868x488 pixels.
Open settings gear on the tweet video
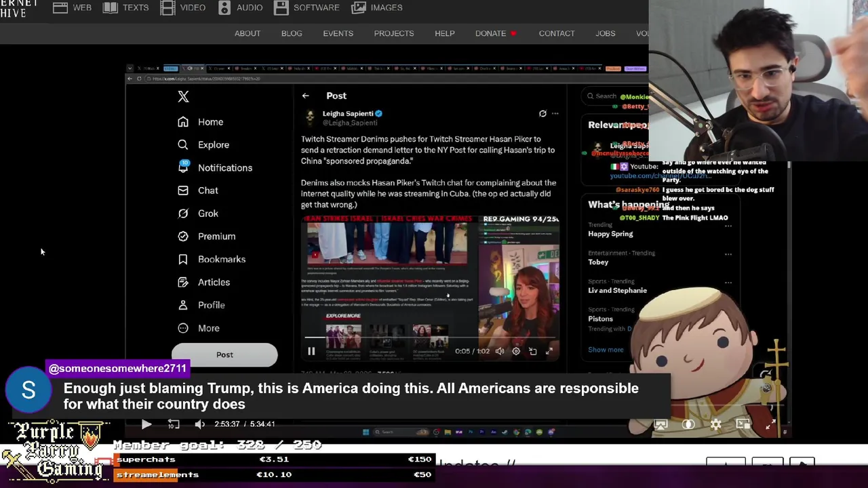[x=516, y=351]
